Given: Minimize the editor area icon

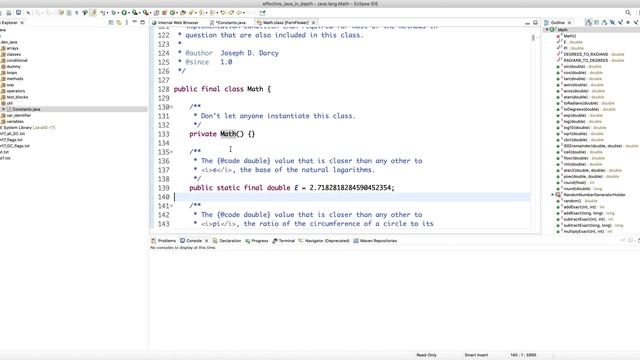Looking at the screenshot, I should click(527, 23).
